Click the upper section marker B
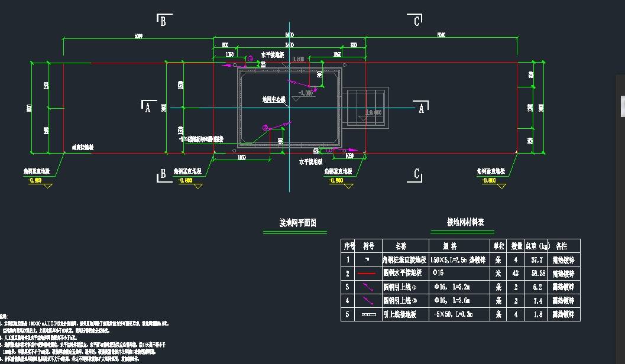The width and height of the screenshot is (625, 364). point(163,21)
